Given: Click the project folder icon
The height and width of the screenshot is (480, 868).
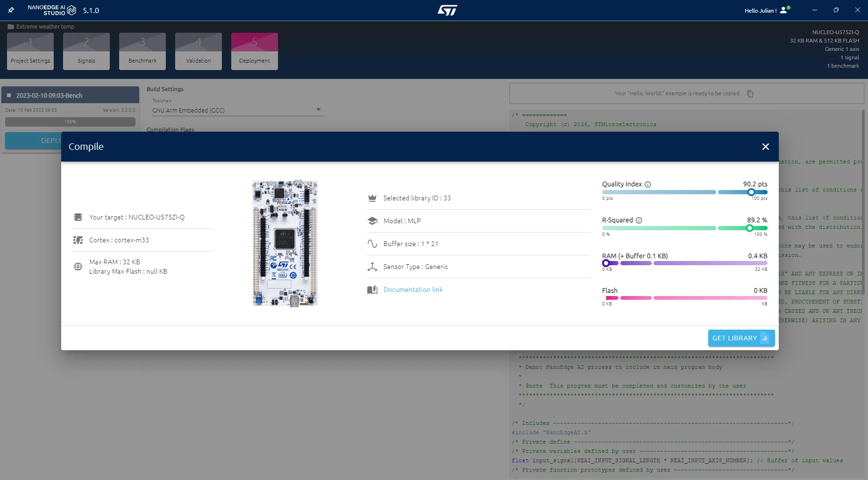Looking at the screenshot, I should tap(11, 27).
